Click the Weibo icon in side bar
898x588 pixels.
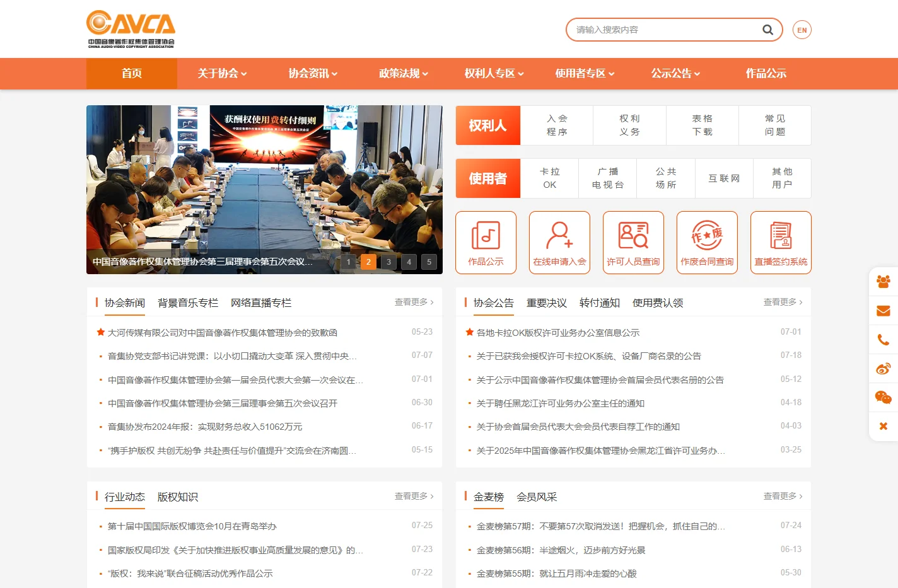click(x=883, y=369)
